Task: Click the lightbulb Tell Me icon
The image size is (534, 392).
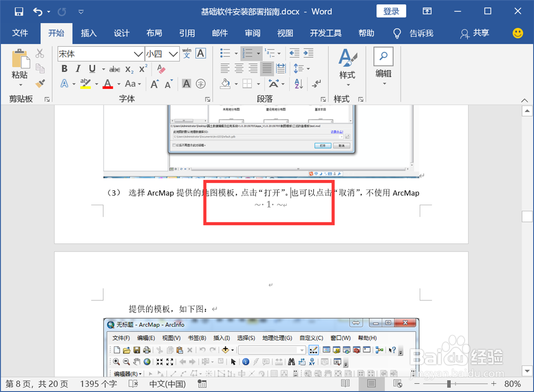Action: [397, 33]
